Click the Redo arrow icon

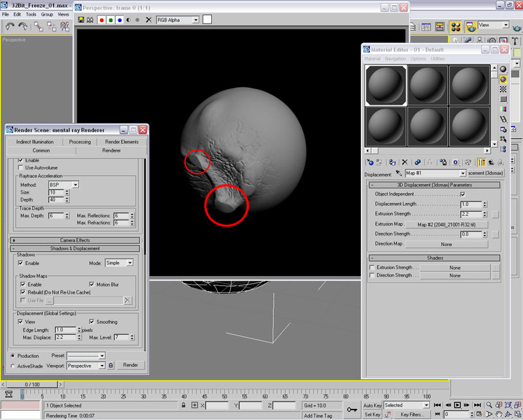(x=23, y=26)
